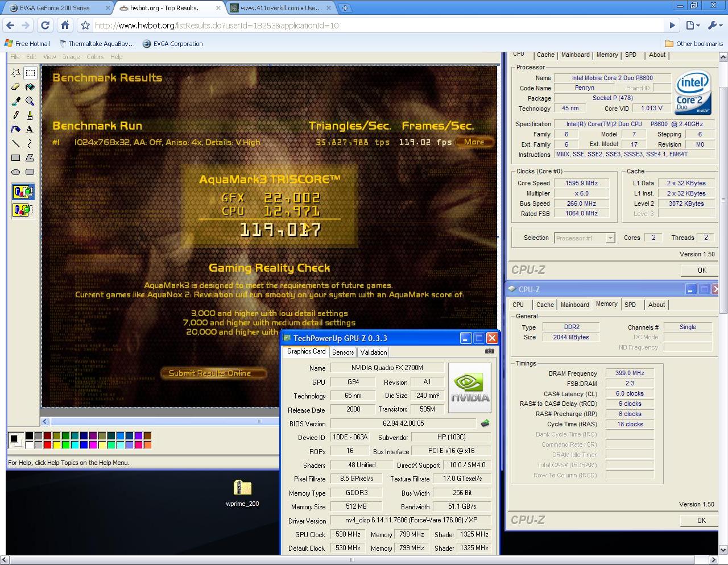Open the SPD tab in lower CPU-Z window
The height and width of the screenshot is (565, 728).
pyautogui.click(x=630, y=305)
